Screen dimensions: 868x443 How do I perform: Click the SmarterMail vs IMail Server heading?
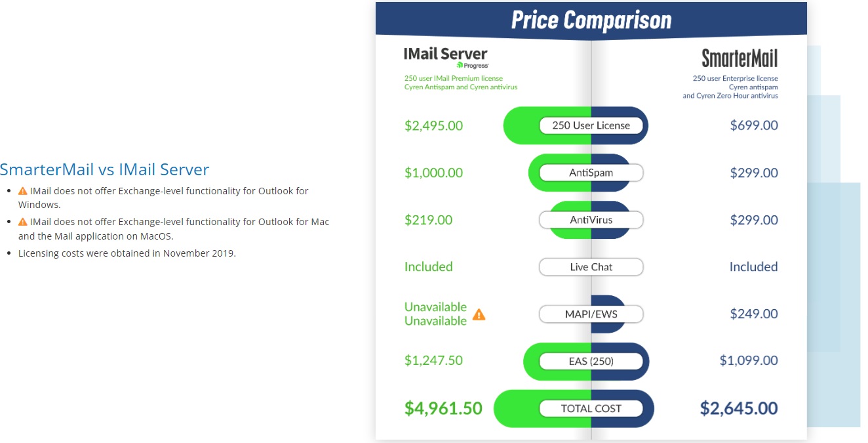[105, 169]
